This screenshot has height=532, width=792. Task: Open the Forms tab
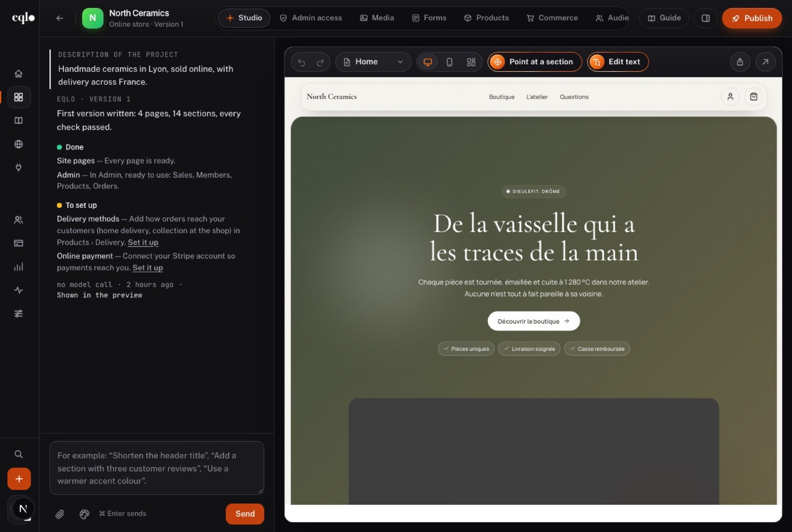point(429,18)
